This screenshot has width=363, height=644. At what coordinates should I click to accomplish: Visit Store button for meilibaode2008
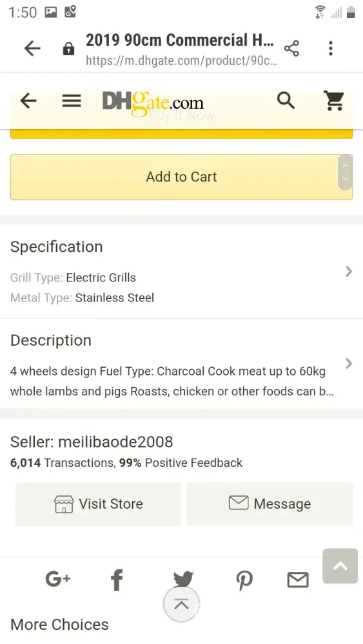coord(98,504)
